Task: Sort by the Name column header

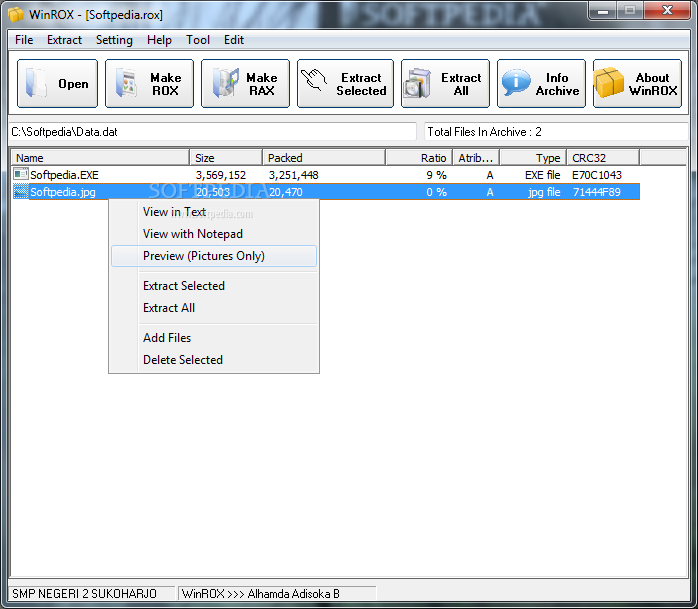Action: point(100,158)
